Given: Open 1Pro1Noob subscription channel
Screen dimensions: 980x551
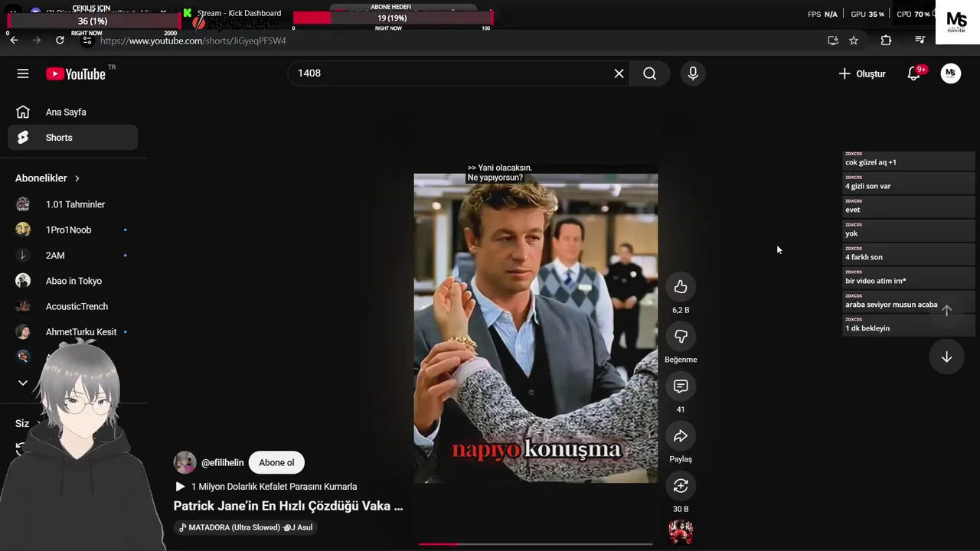Looking at the screenshot, I should (x=73, y=230).
